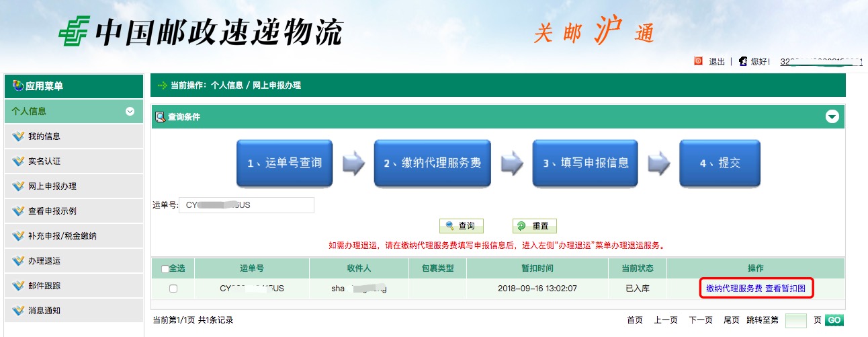Screen dimensions: 868x337
Task: Click the 运单号 input field
Action: [x=247, y=205]
